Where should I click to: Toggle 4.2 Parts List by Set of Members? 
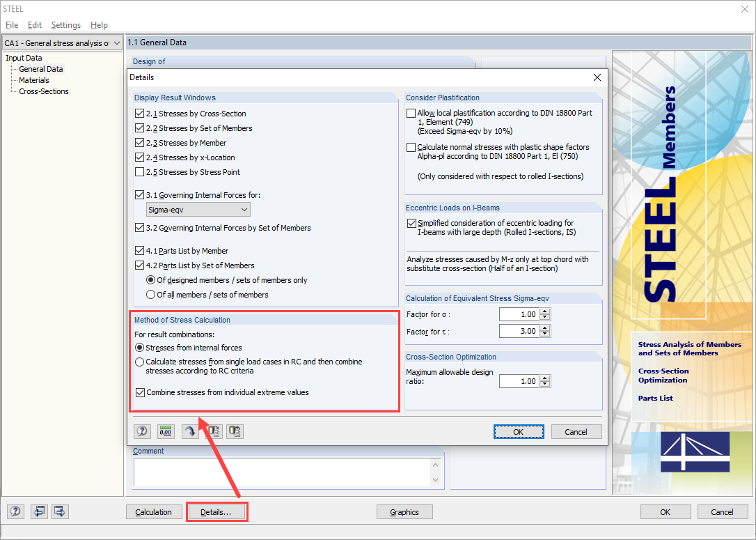(140, 265)
